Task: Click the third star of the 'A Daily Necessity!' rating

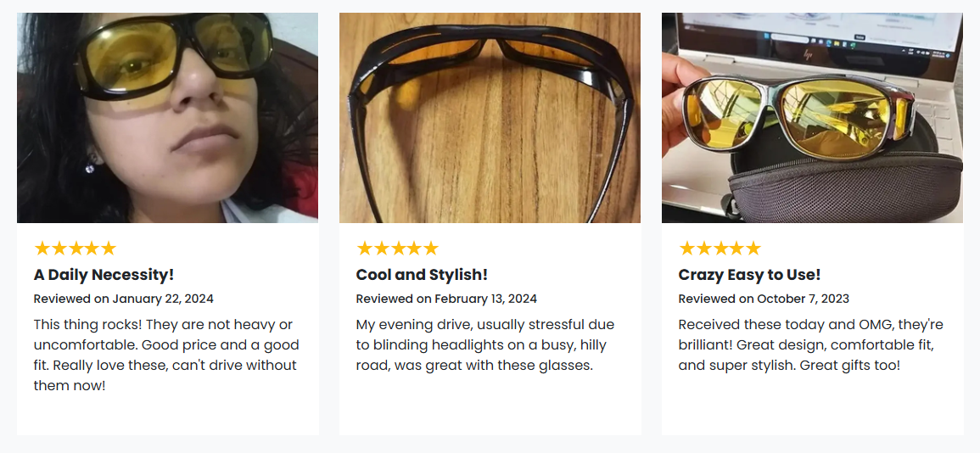Action: click(x=76, y=249)
